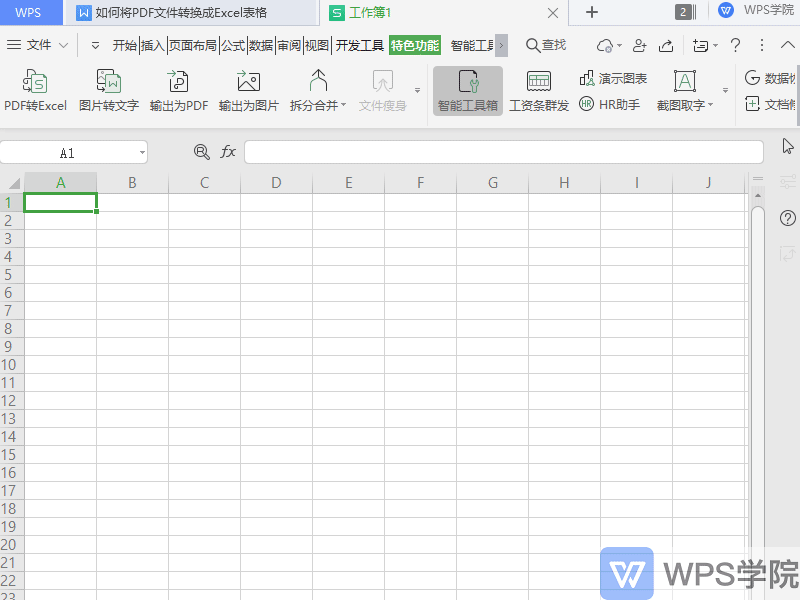
Task: Open the cloud sync status icon
Action: (x=606, y=46)
